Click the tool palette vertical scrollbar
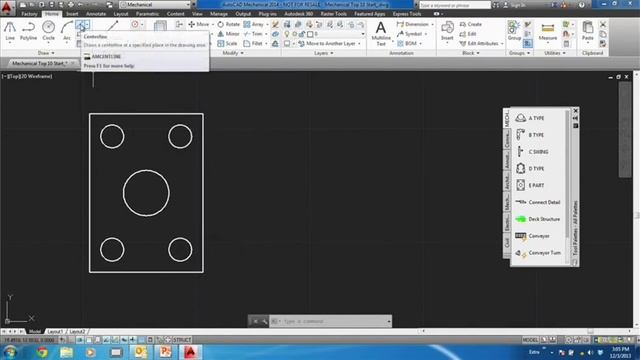Screen dimensions: 640x360 567,175
